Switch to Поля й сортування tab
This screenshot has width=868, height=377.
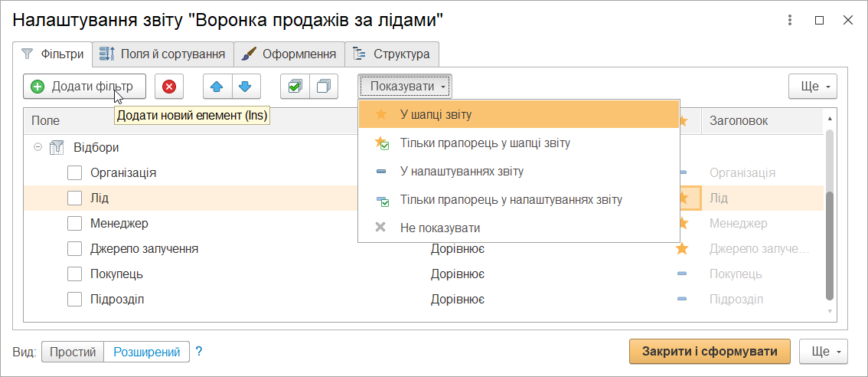point(163,54)
